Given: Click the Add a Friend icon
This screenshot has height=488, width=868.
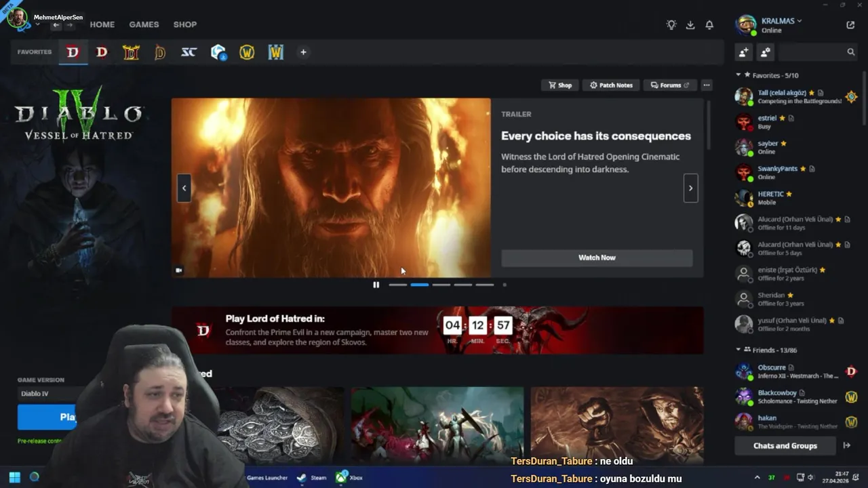Looking at the screenshot, I should coord(744,52).
